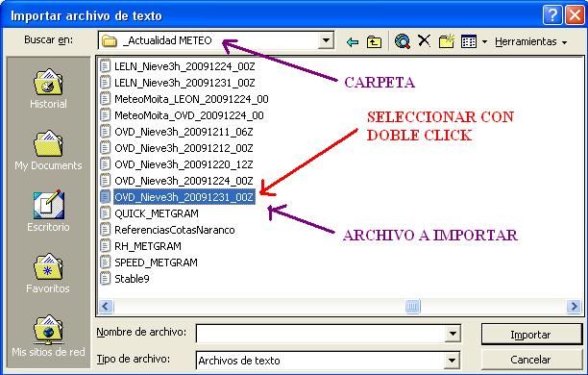Click in the Nombre de archivo field
Viewport: 588px width, 375px height.
click(321, 334)
